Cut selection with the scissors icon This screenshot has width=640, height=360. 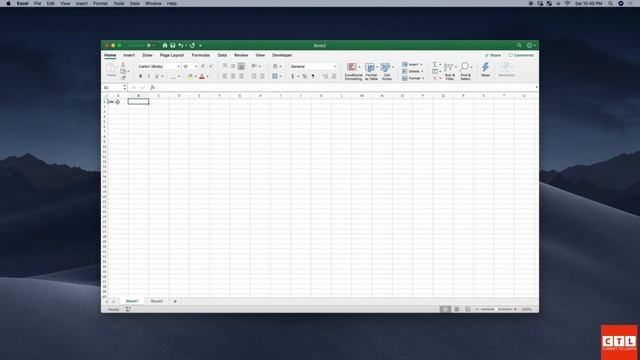(x=123, y=65)
